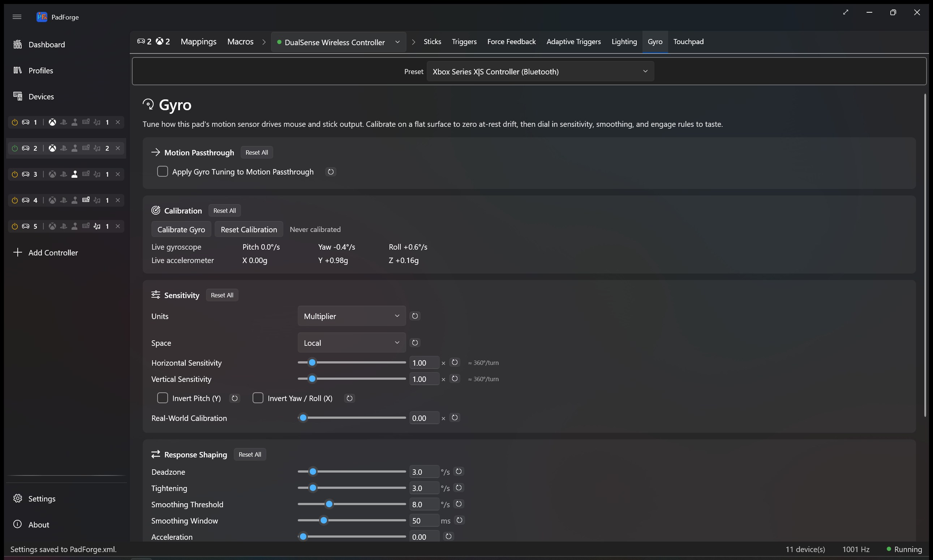
Task: Reset the Apply Gyro Tuning checkbox to default
Action: click(x=331, y=172)
